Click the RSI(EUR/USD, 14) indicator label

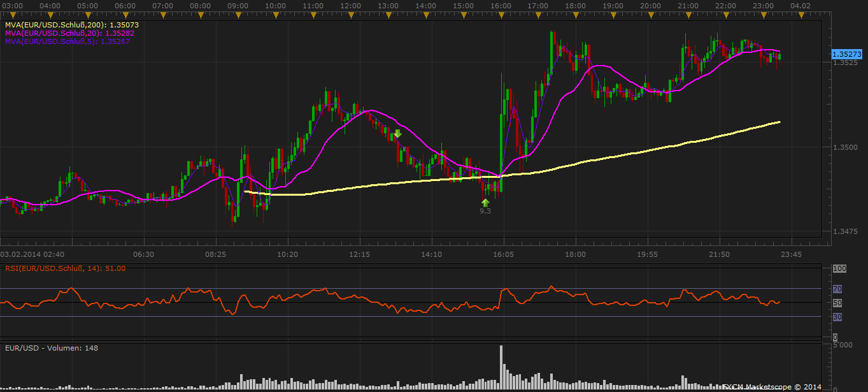point(64,268)
